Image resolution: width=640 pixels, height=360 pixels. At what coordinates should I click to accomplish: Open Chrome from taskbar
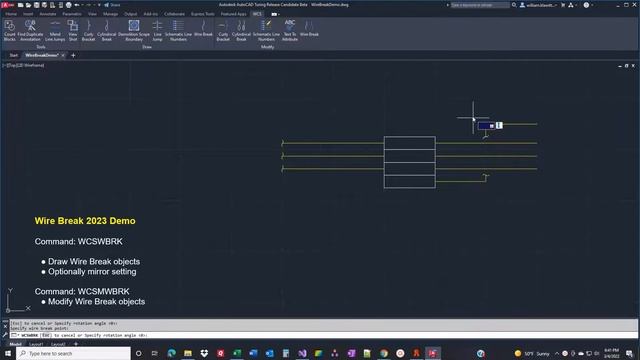(384, 353)
